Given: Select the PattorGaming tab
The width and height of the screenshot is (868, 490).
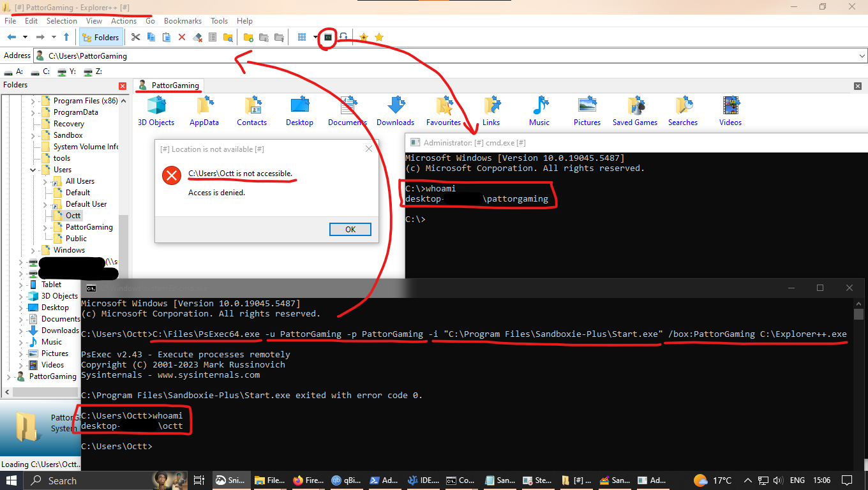Looking at the screenshot, I should [168, 85].
